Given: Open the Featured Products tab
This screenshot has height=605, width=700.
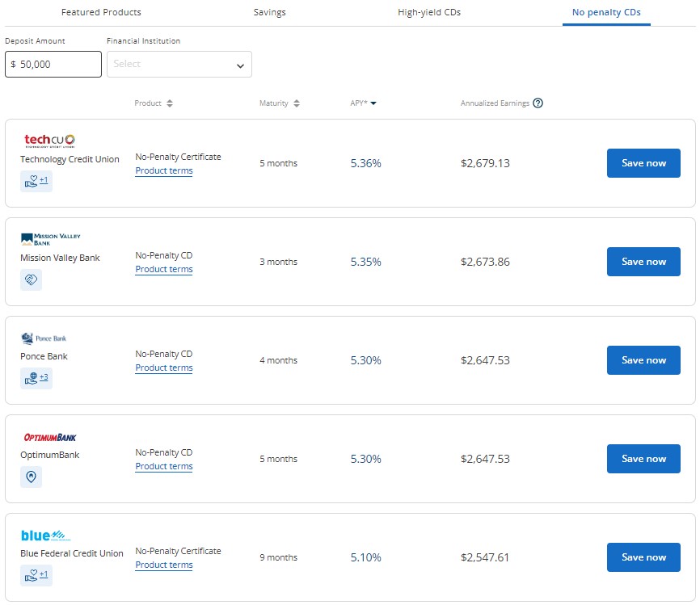Looking at the screenshot, I should click(x=101, y=12).
